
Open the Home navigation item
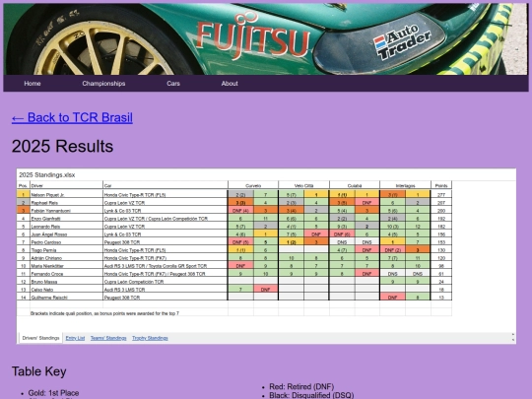tap(33, 84)
